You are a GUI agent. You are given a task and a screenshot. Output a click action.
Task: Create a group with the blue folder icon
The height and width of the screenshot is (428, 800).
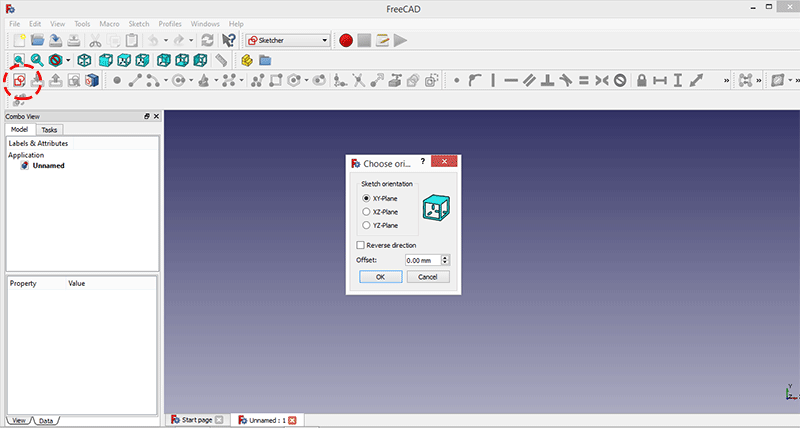pos(265,60)
